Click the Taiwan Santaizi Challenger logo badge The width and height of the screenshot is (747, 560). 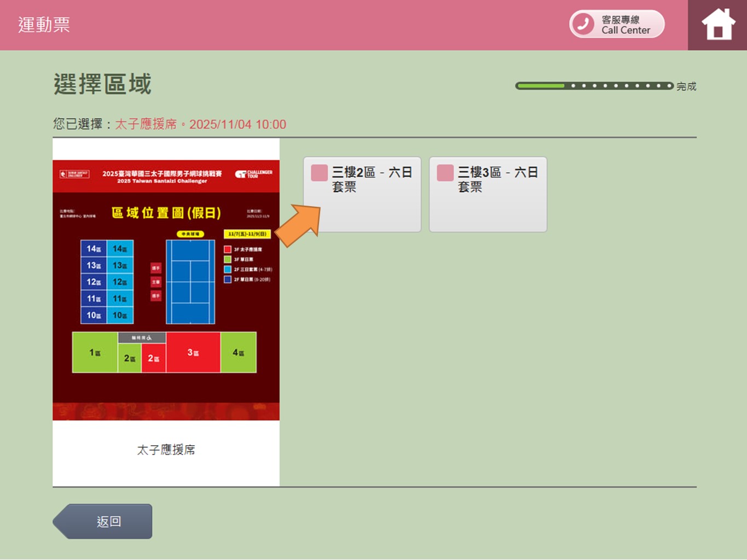(x=74, y=174)
